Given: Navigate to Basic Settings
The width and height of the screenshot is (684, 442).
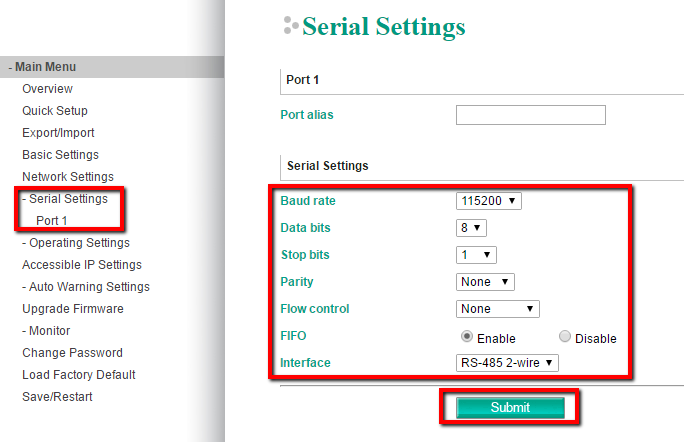Looking at the screenshot, I should [x=60, y=155].
